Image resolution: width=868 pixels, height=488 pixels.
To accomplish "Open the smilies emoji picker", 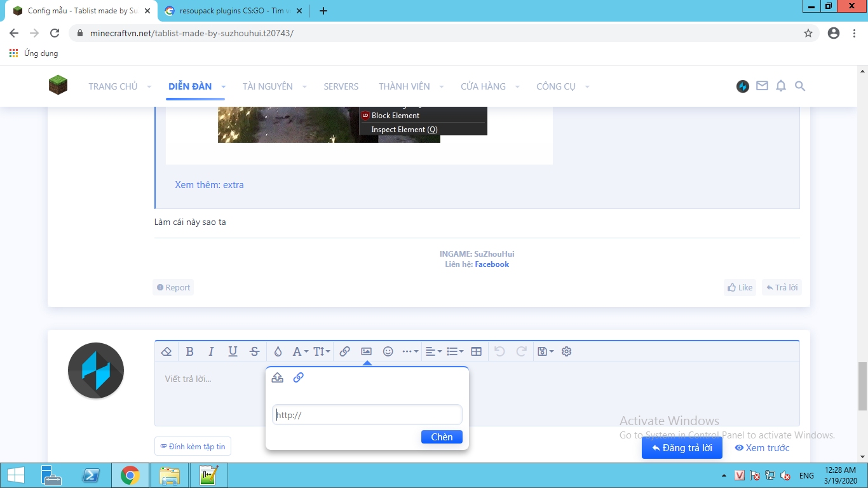I will [x=388, y=351].
